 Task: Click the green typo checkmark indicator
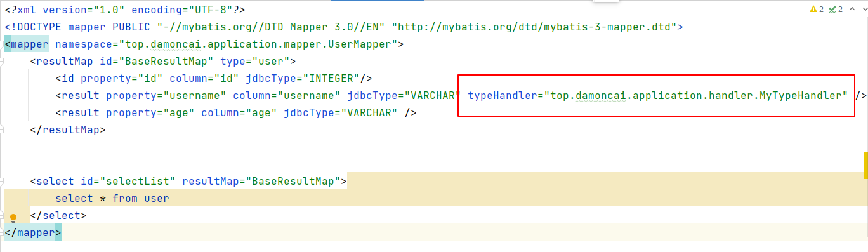pyautogui.click(x=832, y=10)
